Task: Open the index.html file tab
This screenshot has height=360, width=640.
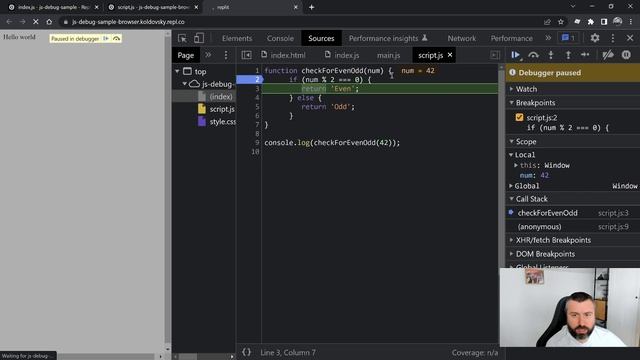Action: 283,55
